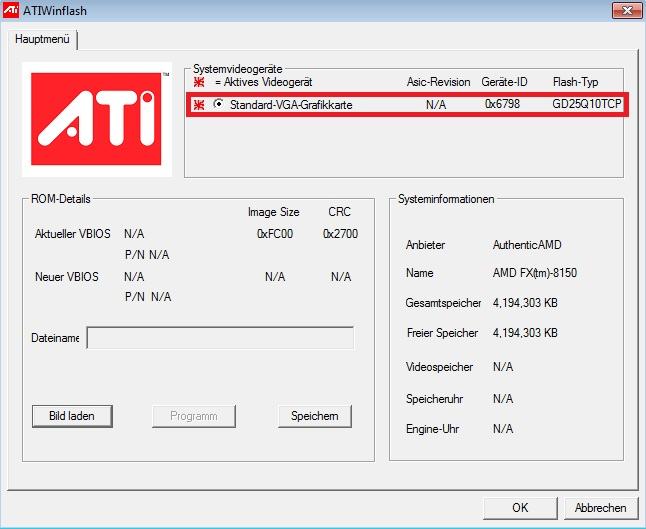
Task: Click device ID value 0x6798
Action: click(x=502, y=104)
